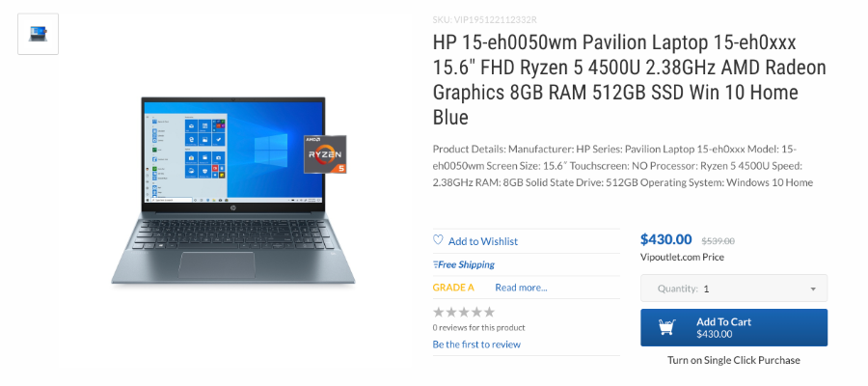
Task: Open the Quantity dropdown
Action: click(x=734, y=289)
